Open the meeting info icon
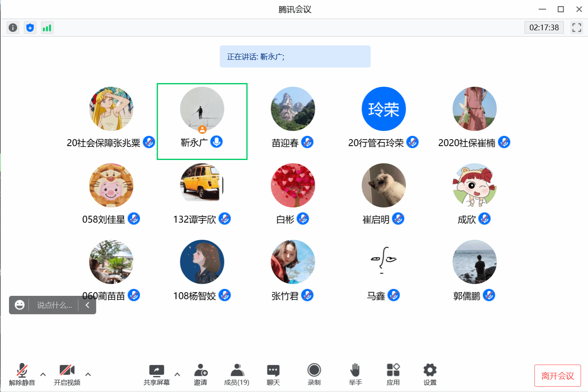 13,27
